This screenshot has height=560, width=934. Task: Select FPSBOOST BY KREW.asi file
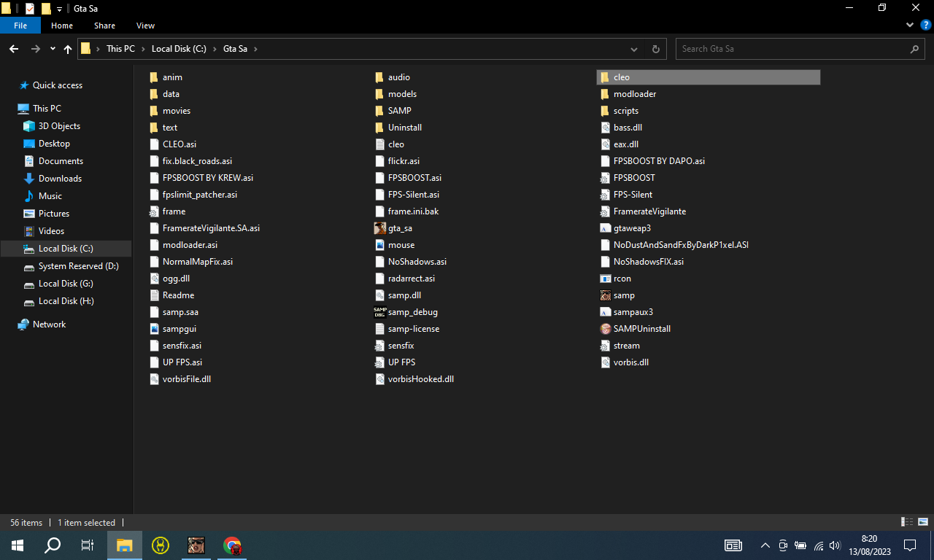[x=208, y=178]
